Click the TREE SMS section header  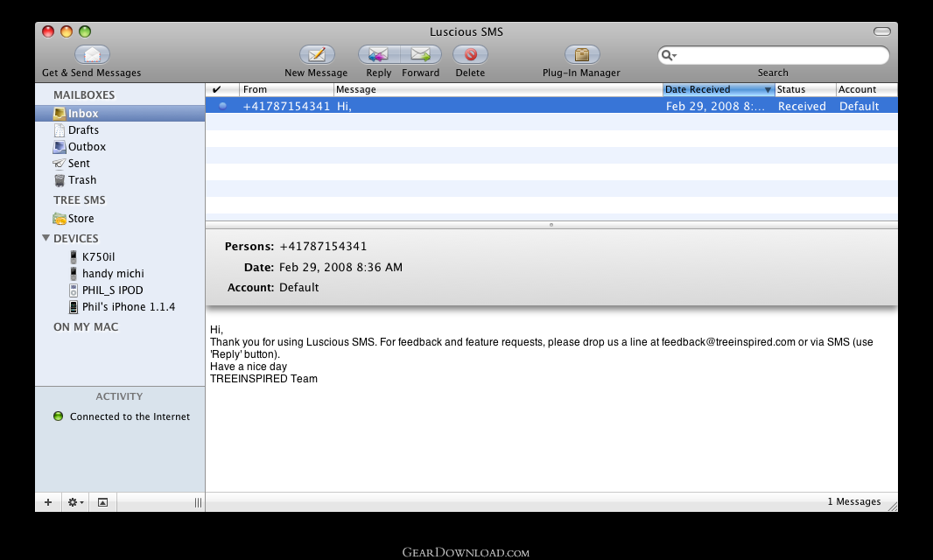point(79,200)
